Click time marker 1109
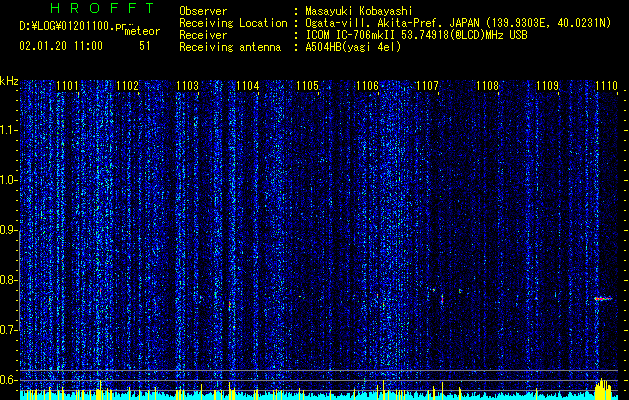Viewport: 629px width, 400px height. (548, 86)
